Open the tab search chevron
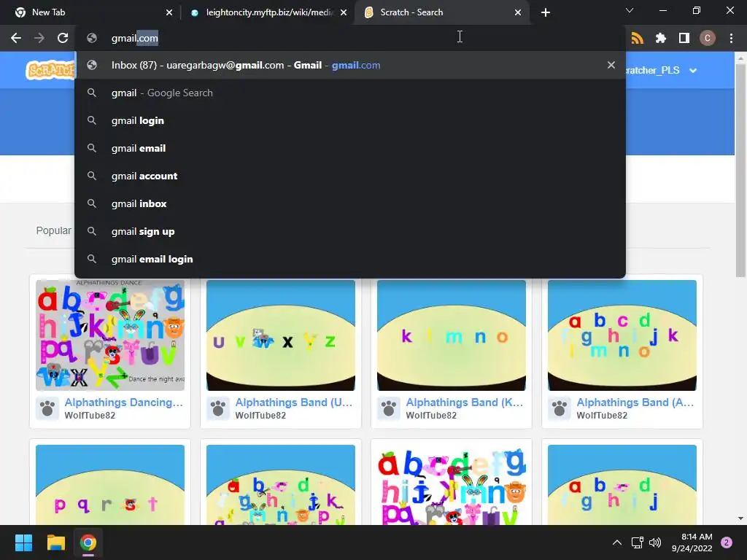 click(x=630, y=10)
